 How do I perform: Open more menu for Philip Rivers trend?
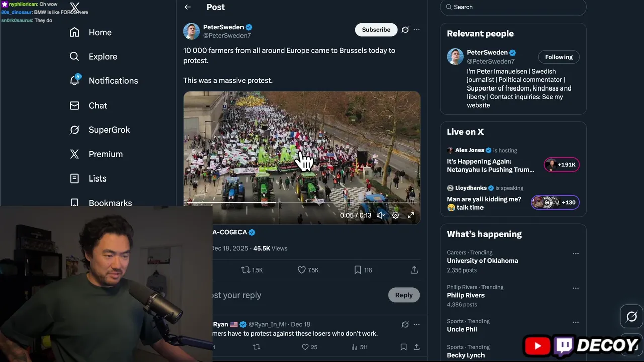point(575,288)
